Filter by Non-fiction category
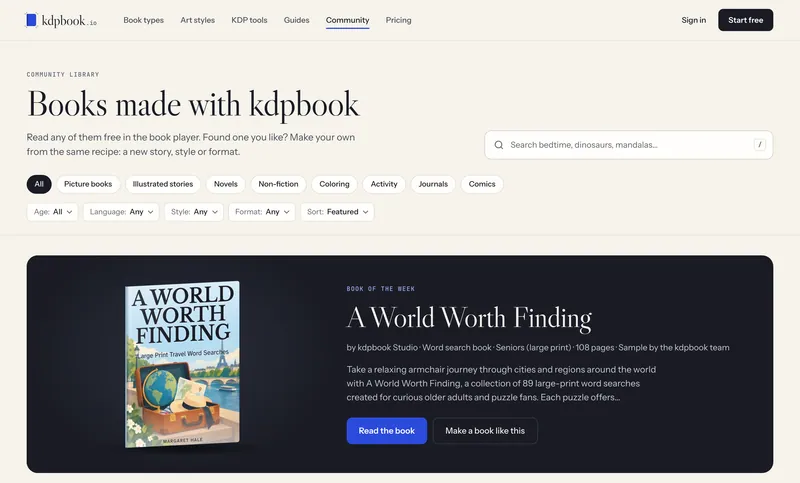The width and height of the screenshot is (800, 483). (x=278, y=184)
